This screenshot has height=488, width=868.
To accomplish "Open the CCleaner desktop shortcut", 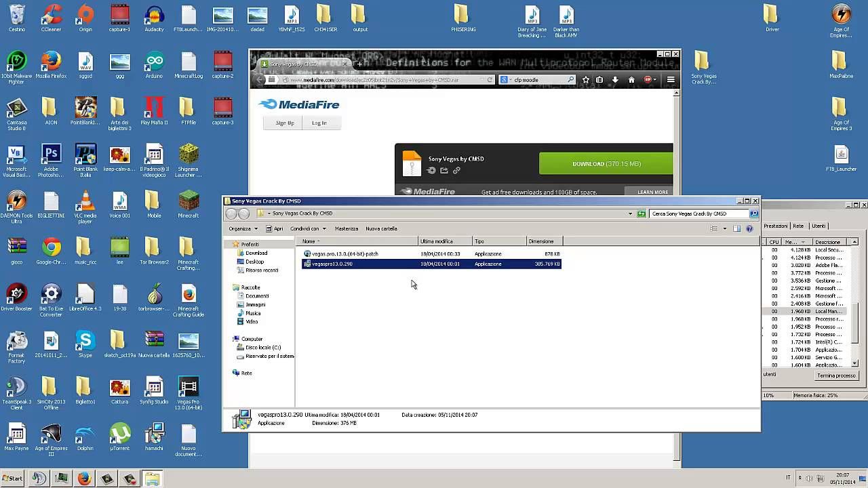I will pyautogui.click(x=51, y=18).
